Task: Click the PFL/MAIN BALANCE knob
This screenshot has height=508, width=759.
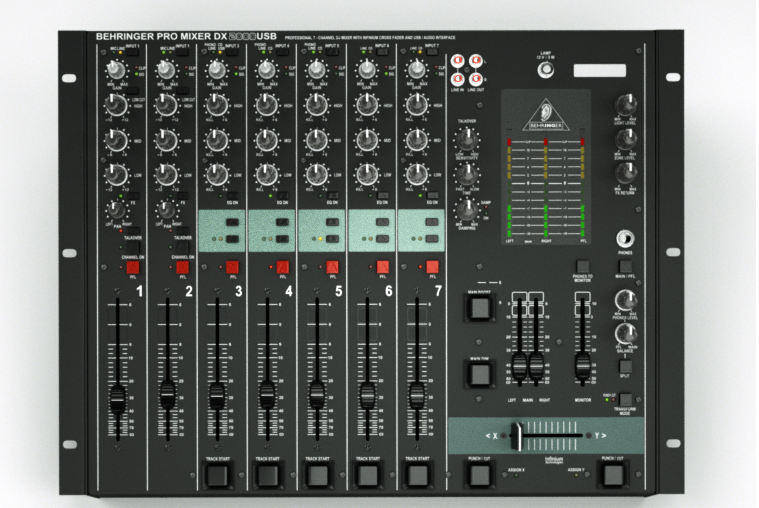Action: (x=625, y=334)
